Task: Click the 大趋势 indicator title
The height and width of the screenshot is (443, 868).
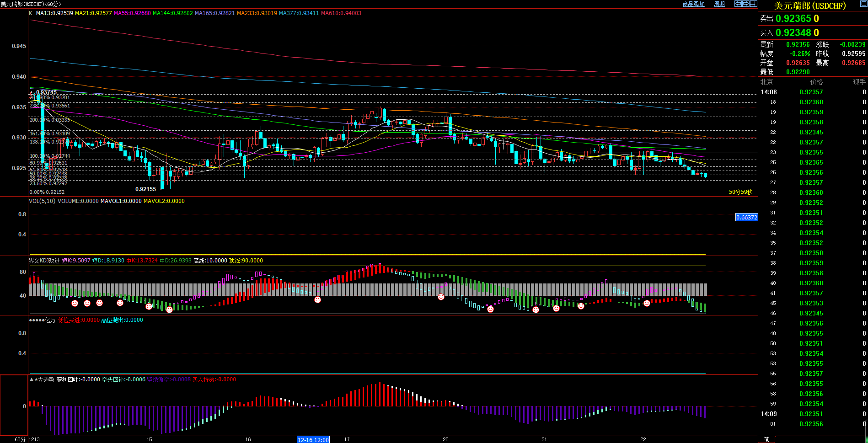Action: click(x=45, y=379)
